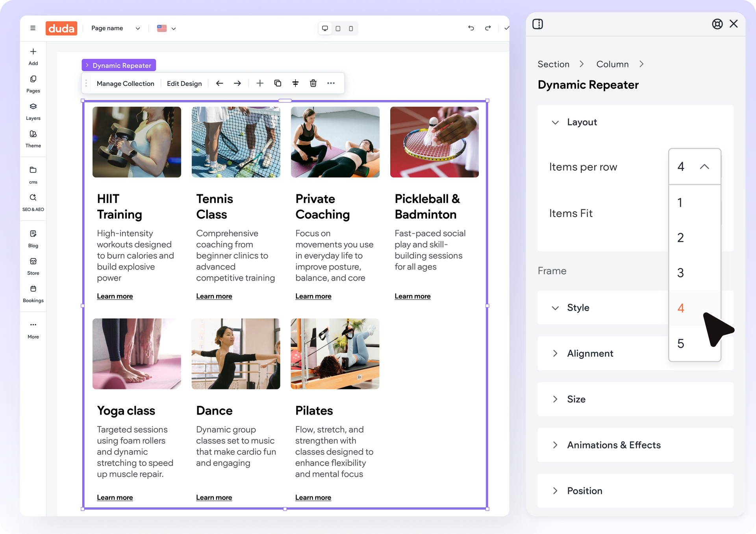The width and height of the screenshot is (756, 534).
Task: Click Learn more under Tennis Class
Action: (214, 296)
